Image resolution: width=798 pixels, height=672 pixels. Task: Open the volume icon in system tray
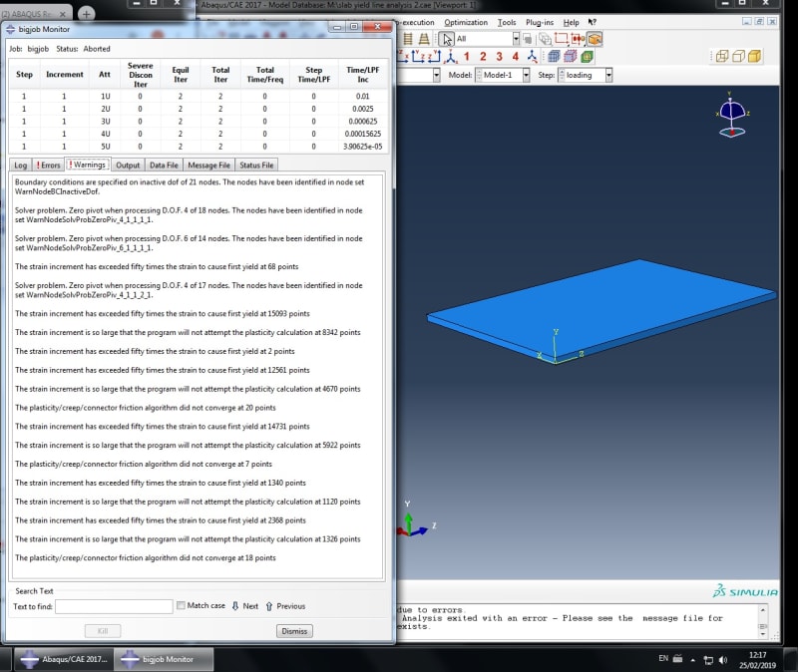[x=722, y=660]
